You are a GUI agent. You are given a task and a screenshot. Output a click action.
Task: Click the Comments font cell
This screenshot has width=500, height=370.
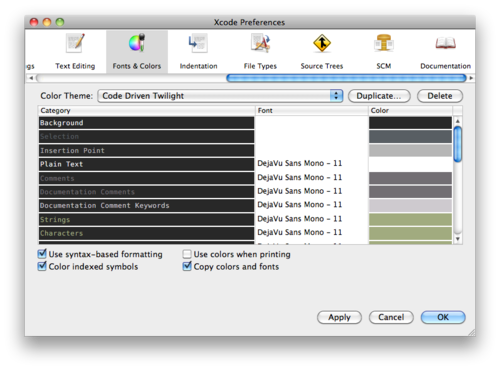point(312,177)
